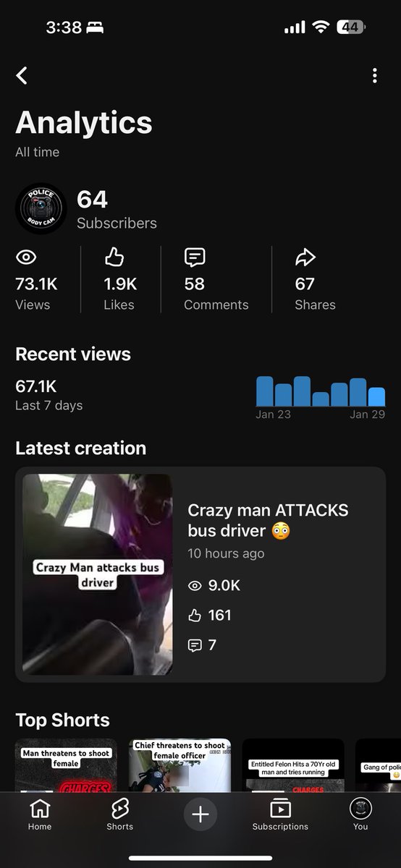Open the Chief threatens to shoot female officer Short
This screenshot has width=401, height=868.
coord(180,765)
